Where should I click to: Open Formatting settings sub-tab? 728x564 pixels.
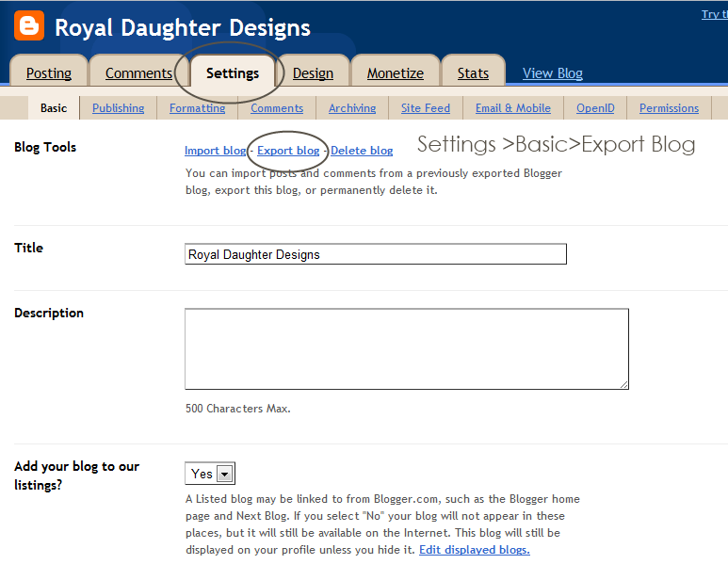pyautogui.click(x=197, y=108)
